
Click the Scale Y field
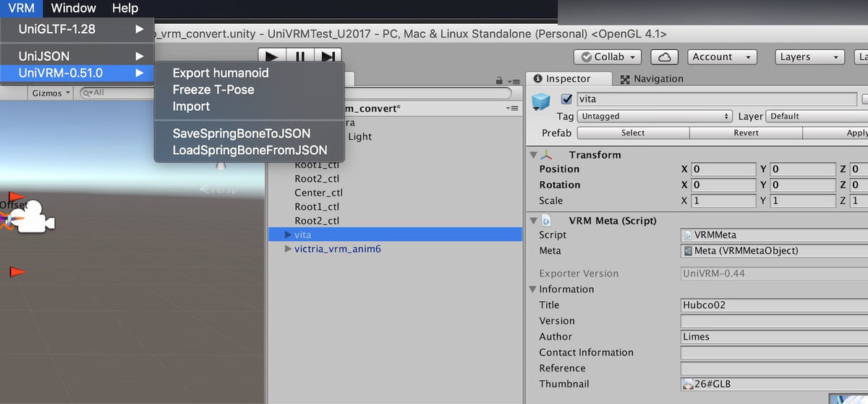802,201
